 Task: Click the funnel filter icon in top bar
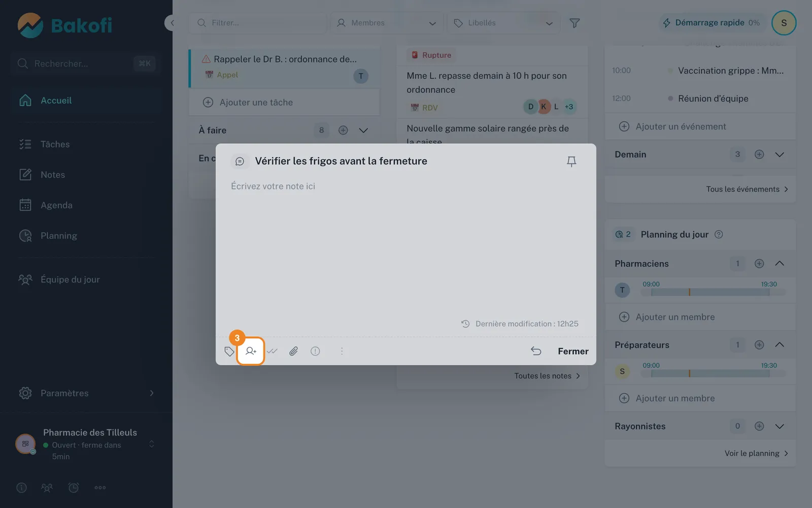click(574, 23)
